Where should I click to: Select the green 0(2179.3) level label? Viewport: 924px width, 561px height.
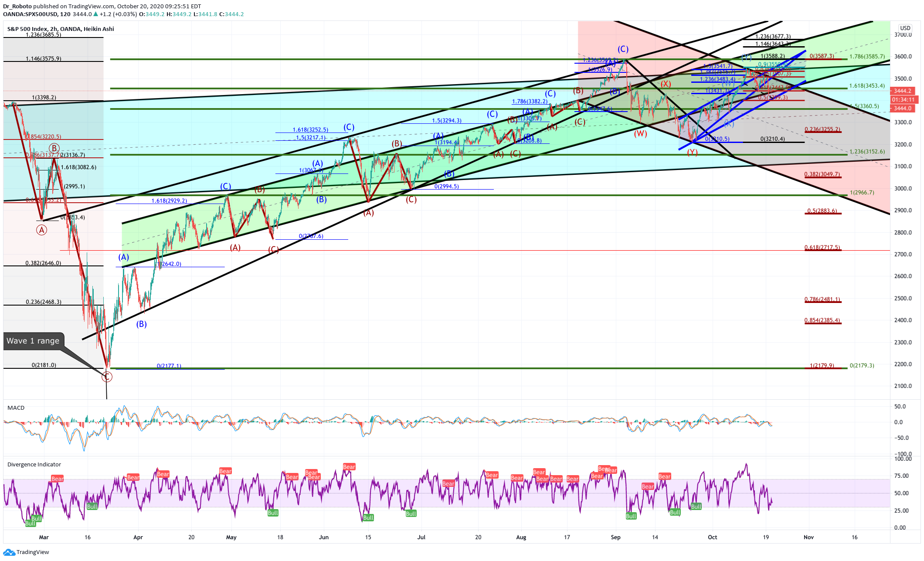point(862,366)
